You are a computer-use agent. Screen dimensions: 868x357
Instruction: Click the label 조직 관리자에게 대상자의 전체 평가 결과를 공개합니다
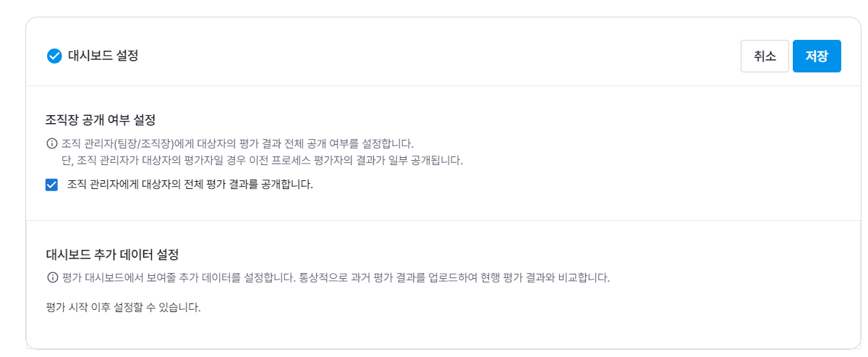190,185
